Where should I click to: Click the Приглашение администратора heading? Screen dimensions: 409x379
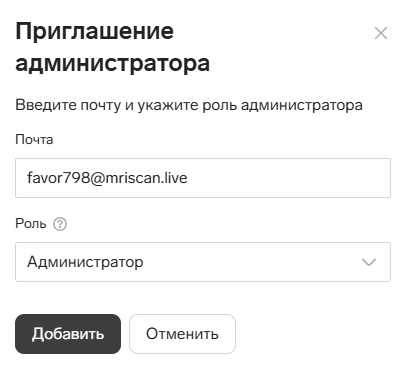pyautogui.click(x=113, y=47)
